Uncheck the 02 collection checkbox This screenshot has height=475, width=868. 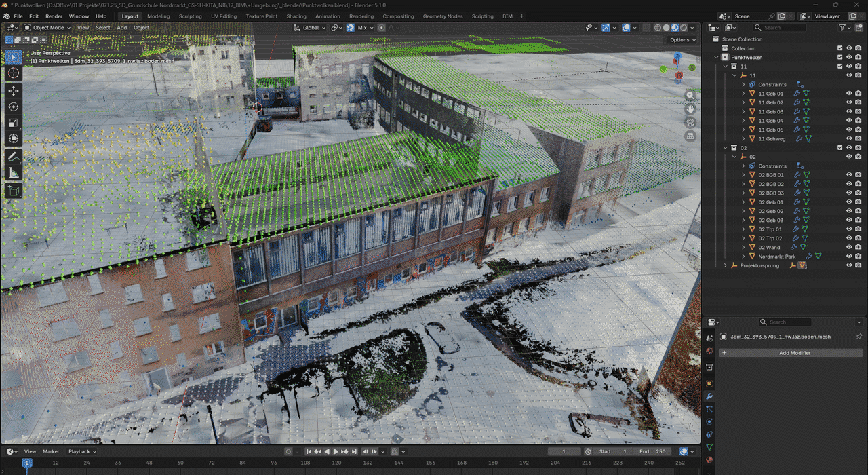(840, 147)
